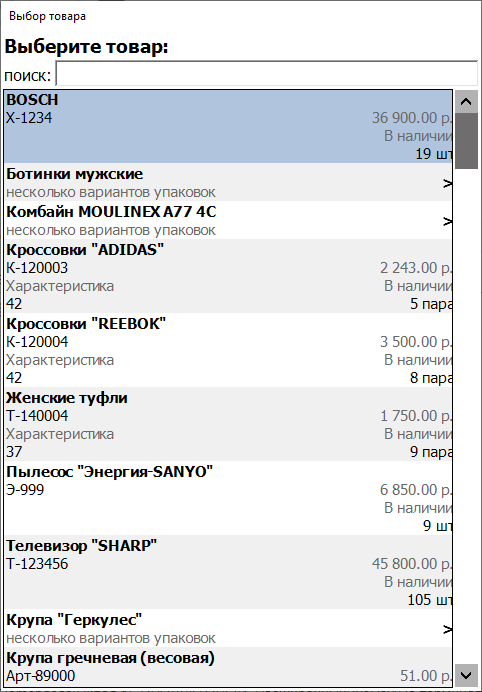The width and height of the screenshot is (482, 692).
Task: Click the scroll down arrow button
Action: point(467,675)
